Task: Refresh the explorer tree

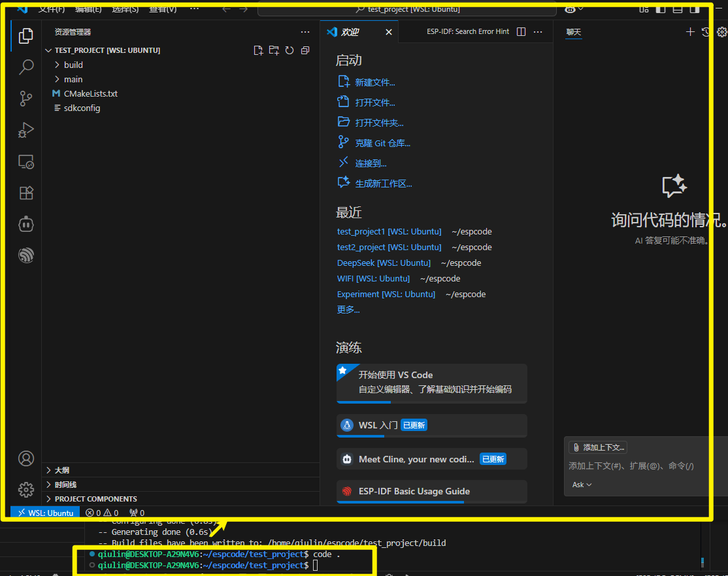Action: click(x=290, y=50)
